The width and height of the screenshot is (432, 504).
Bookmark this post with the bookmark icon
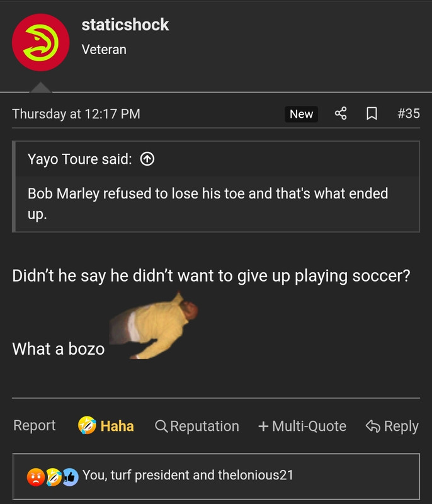pyautogui.click(x=372, y=113)
